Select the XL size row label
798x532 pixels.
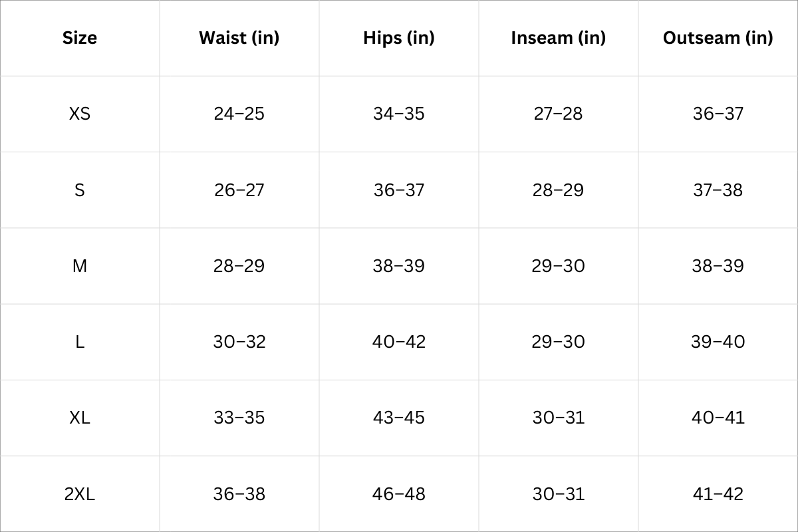[80, 418]
